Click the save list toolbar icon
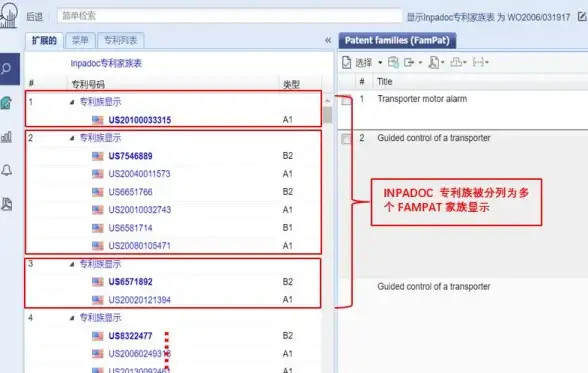This screenshot has width=588, height=373. tap(393, 62)
